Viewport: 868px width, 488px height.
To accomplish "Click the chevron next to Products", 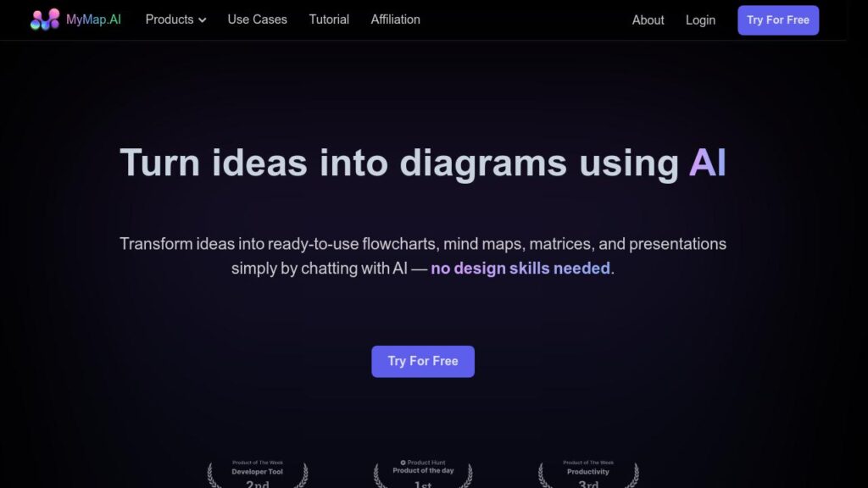I will pos(201,19).
